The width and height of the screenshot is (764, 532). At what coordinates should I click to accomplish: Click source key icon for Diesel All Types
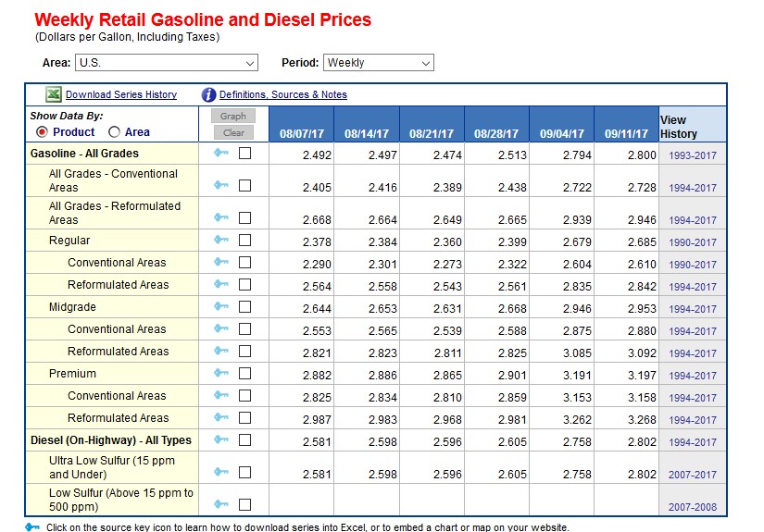pos(220,440)
